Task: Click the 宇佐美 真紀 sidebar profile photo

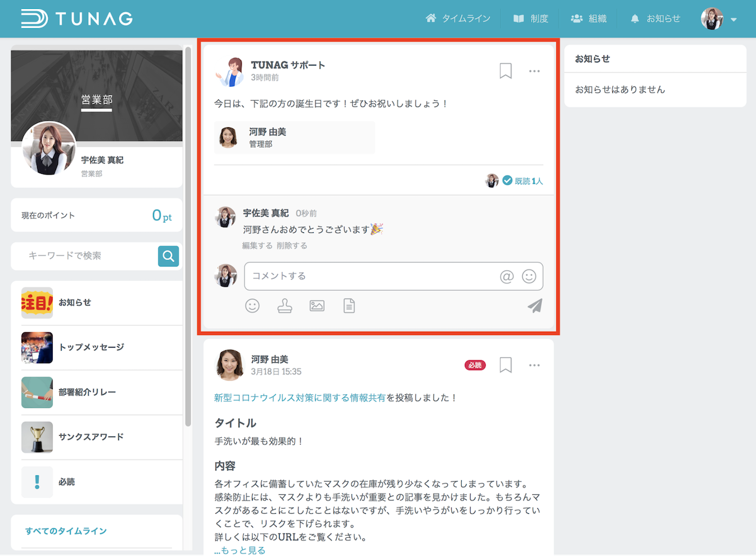Action: 49,149
